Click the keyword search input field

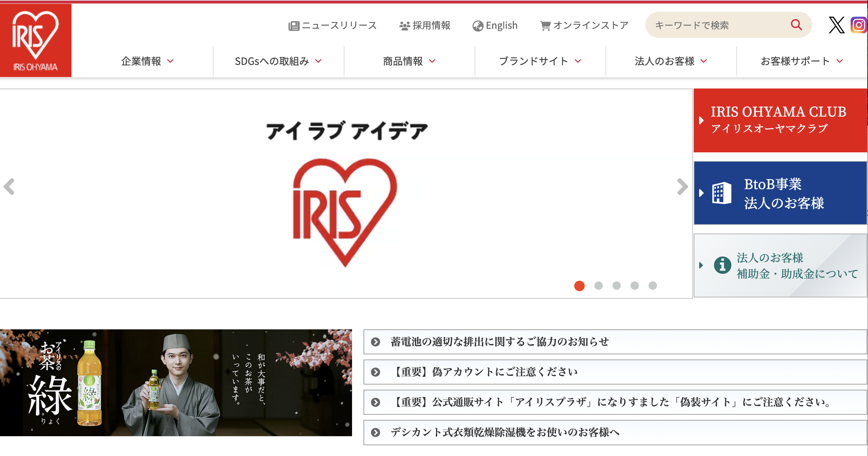[715, 25]
